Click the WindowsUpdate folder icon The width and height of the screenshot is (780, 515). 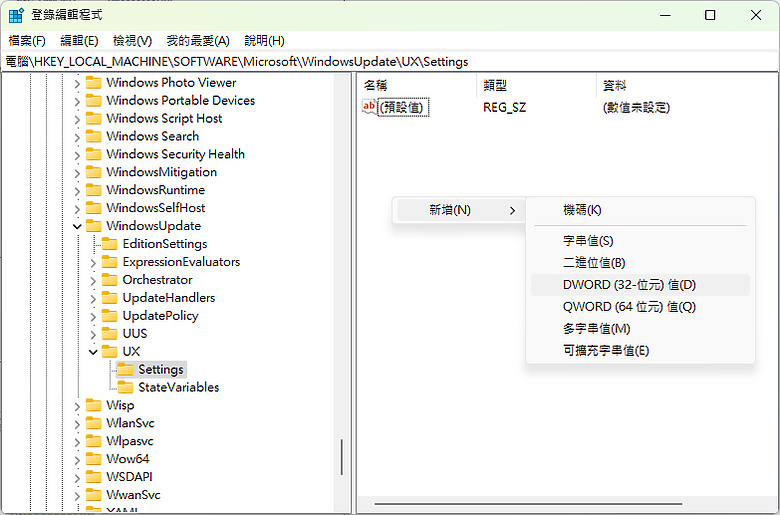[94, 226]
